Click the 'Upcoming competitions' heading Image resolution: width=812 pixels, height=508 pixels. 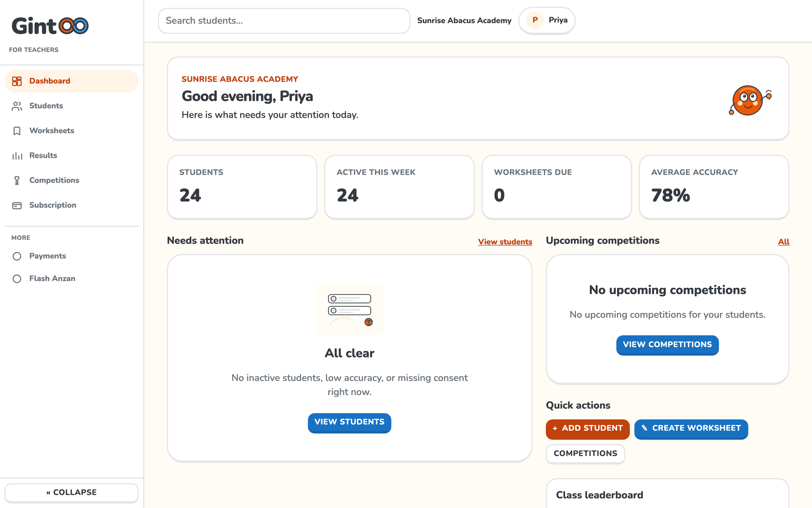point(602,240)
